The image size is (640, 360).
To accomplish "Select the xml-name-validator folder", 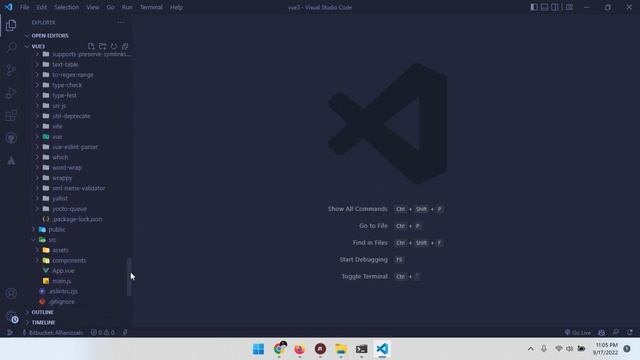I will coord(78,188).
